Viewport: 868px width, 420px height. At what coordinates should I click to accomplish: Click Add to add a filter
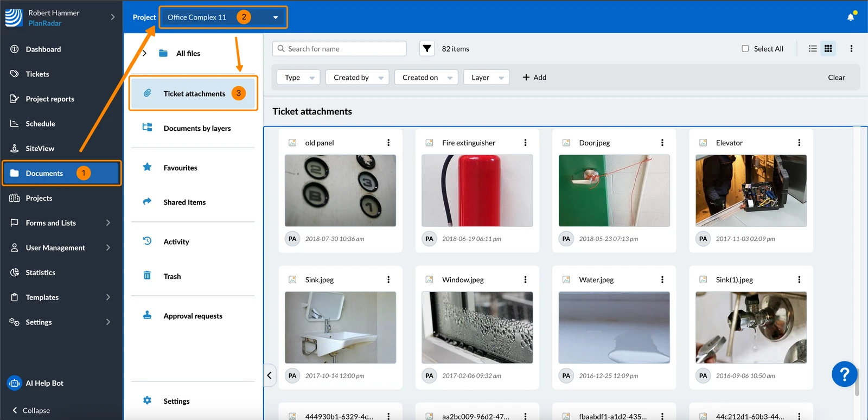(534, 78)
